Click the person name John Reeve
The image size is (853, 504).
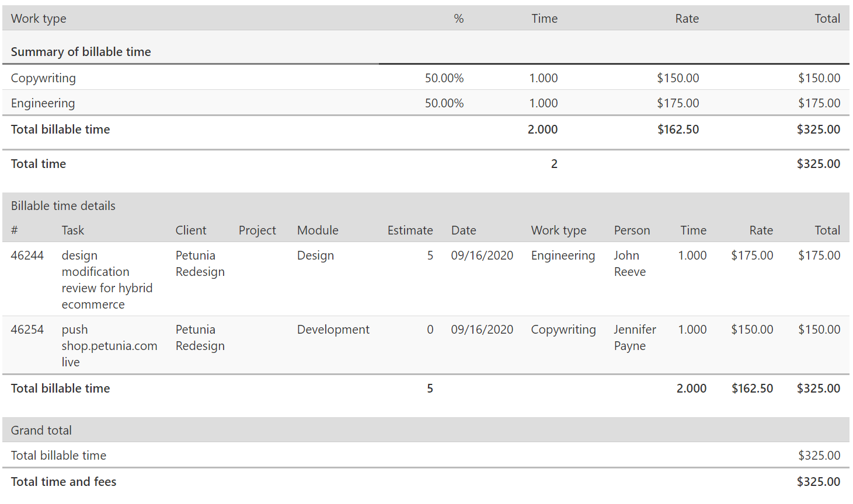629,264
